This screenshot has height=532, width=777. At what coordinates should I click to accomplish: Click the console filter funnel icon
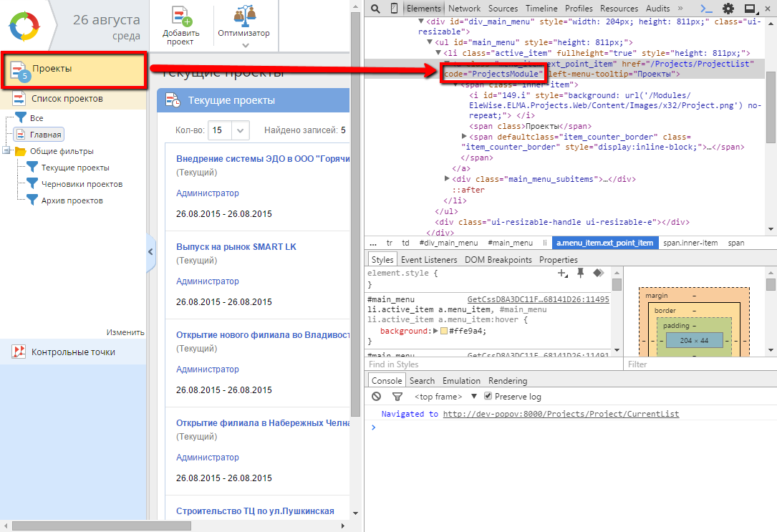pyautogui.click(x=397, y=397)
